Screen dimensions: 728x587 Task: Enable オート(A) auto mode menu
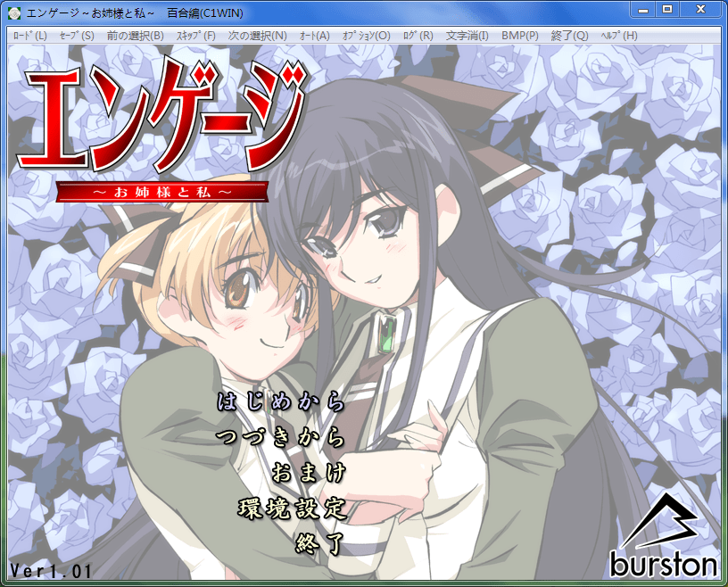314,36
